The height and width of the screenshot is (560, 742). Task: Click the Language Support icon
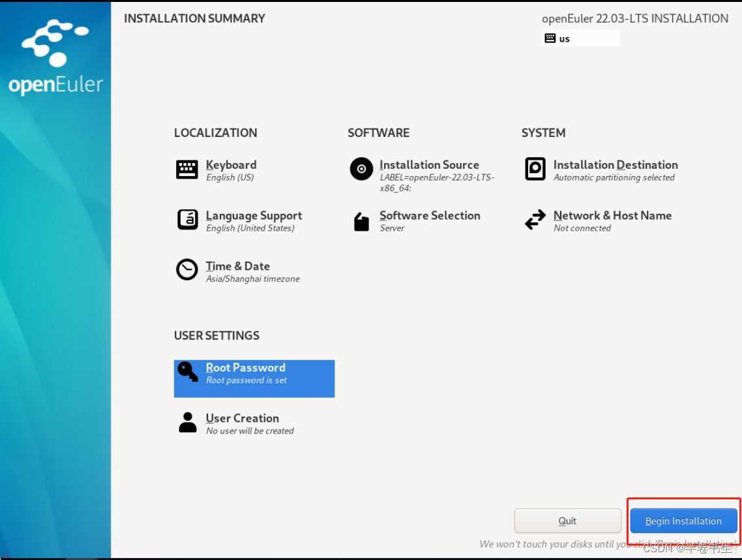(x=187, y=220)
